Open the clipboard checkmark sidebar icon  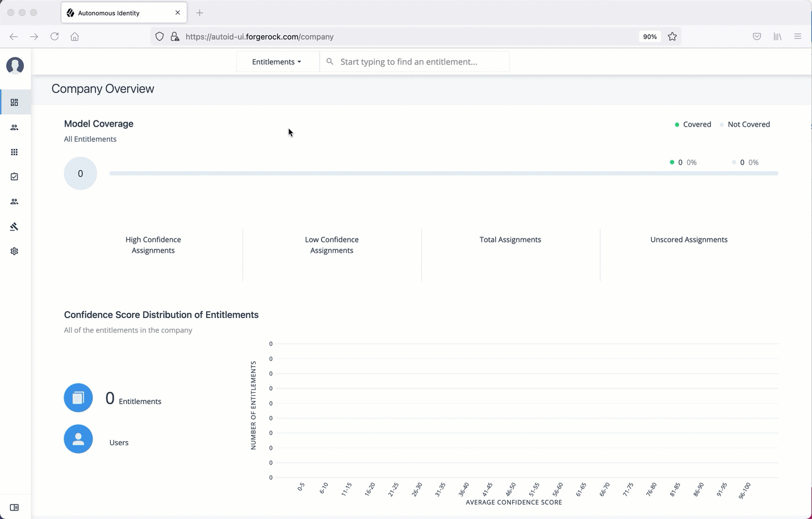pos(14,177)
